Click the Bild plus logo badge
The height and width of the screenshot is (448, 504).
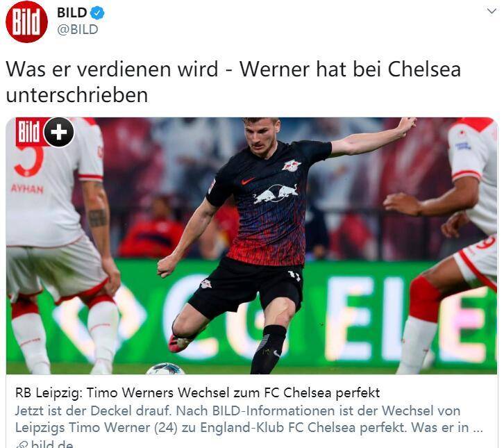click(45, 132)
